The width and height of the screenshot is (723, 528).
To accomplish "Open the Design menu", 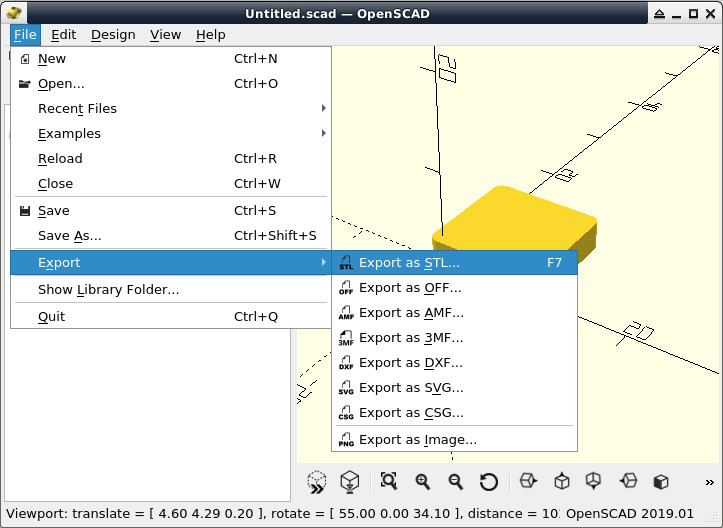I will [x=113, y=35].
